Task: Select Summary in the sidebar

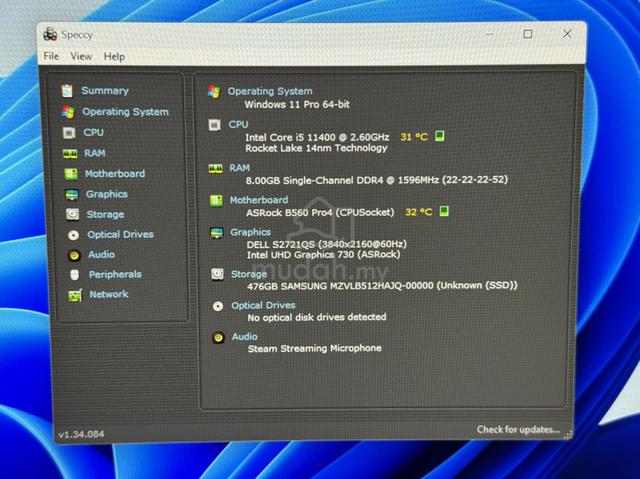Action: [105, 91]
